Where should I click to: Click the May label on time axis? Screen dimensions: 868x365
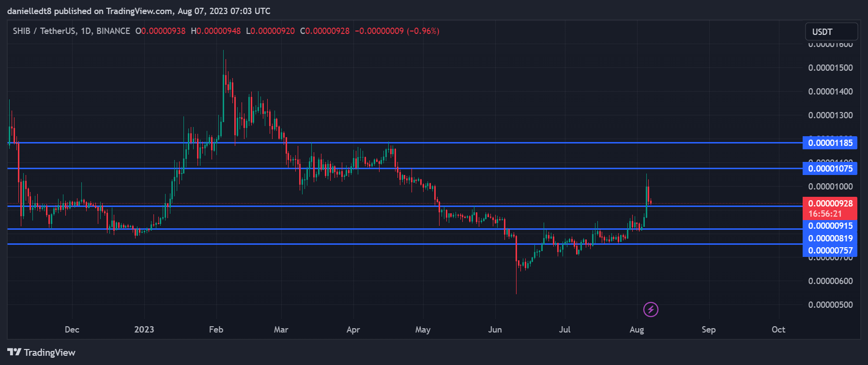(x=423, y=330)
